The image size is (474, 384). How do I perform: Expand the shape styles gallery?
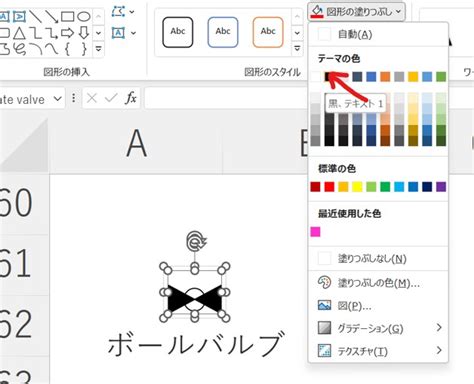click(x=297, y=49)
